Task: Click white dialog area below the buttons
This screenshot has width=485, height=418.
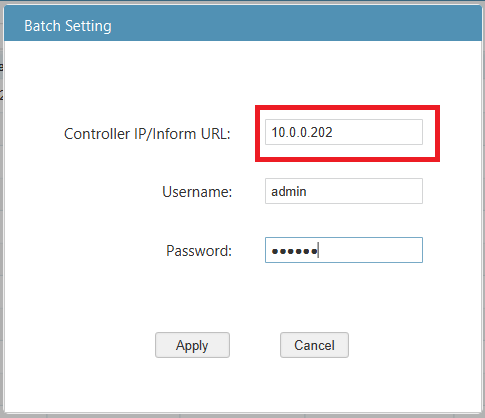Action: [242, 385]
